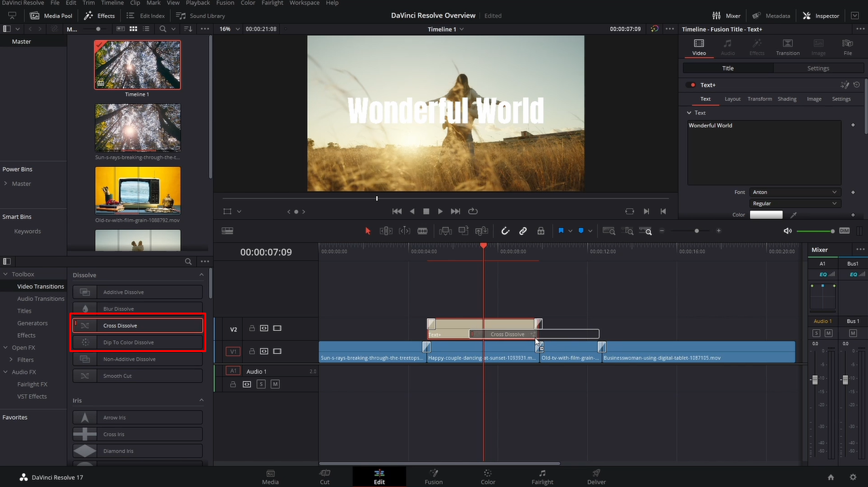Open Timeline View Options icon
The height and width of the screenshot is (487, 868).
pyautogui.click(x=227, y=231)
